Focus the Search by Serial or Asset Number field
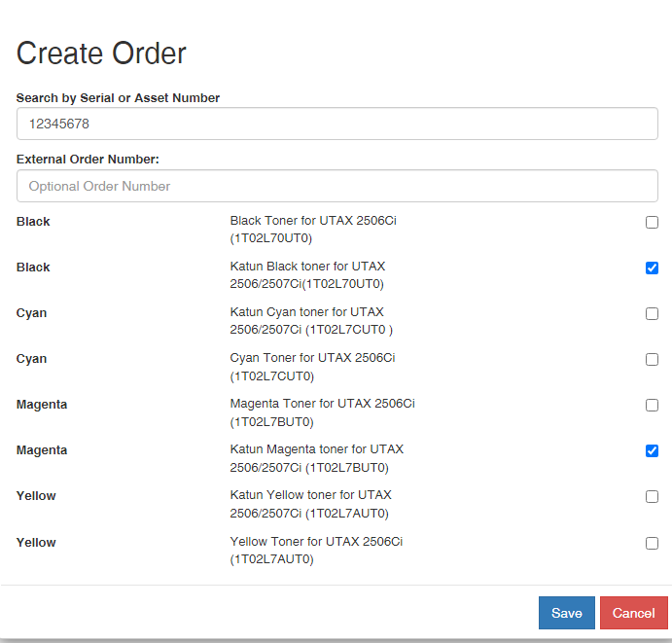 point(337,124)
